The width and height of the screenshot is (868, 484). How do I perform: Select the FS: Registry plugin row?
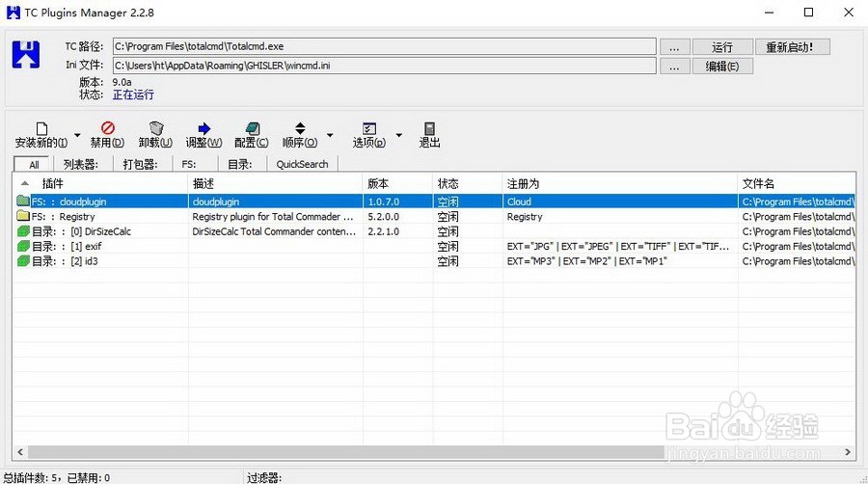[x=435, y=216]
